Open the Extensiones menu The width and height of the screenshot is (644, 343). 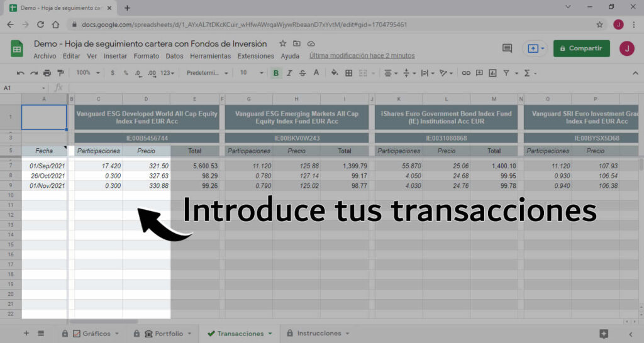tap(255, 56)
